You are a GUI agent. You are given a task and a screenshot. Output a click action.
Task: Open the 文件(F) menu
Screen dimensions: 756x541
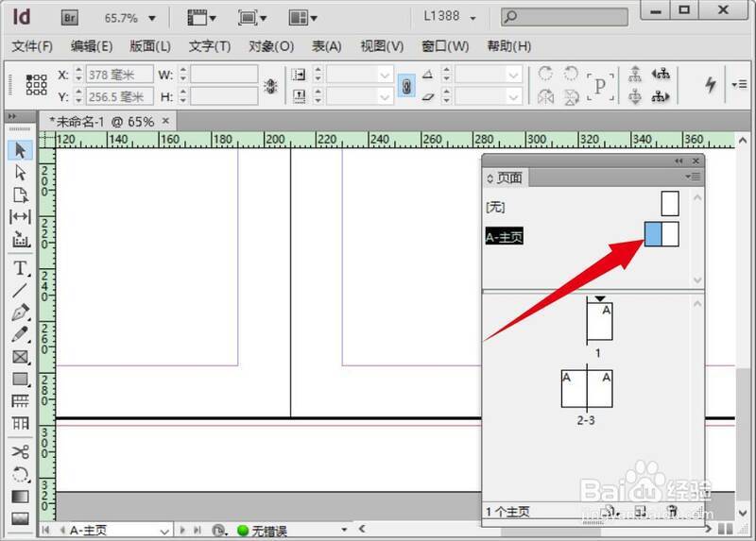point(32,46)
